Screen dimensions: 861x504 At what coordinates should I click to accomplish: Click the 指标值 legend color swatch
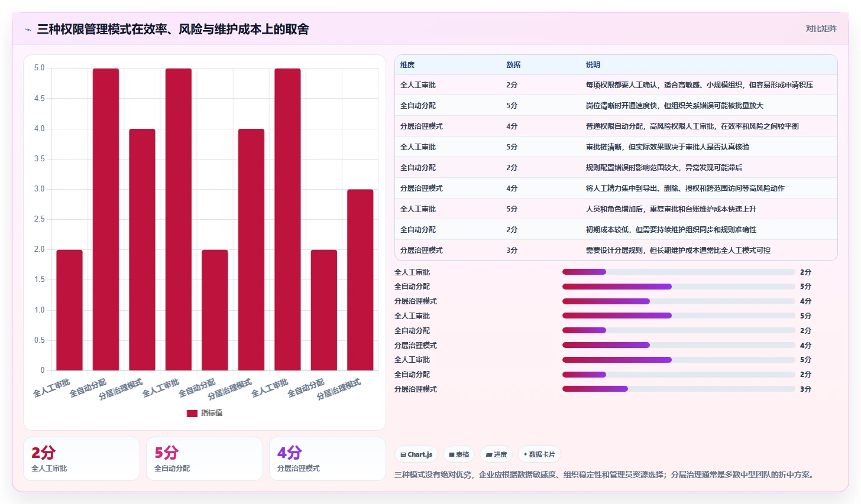(192, 413)
